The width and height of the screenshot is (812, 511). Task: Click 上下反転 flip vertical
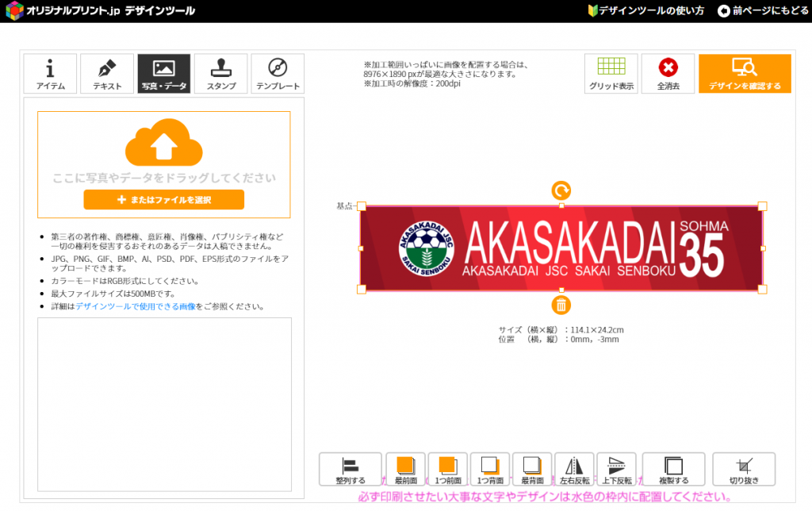[616, 470]
